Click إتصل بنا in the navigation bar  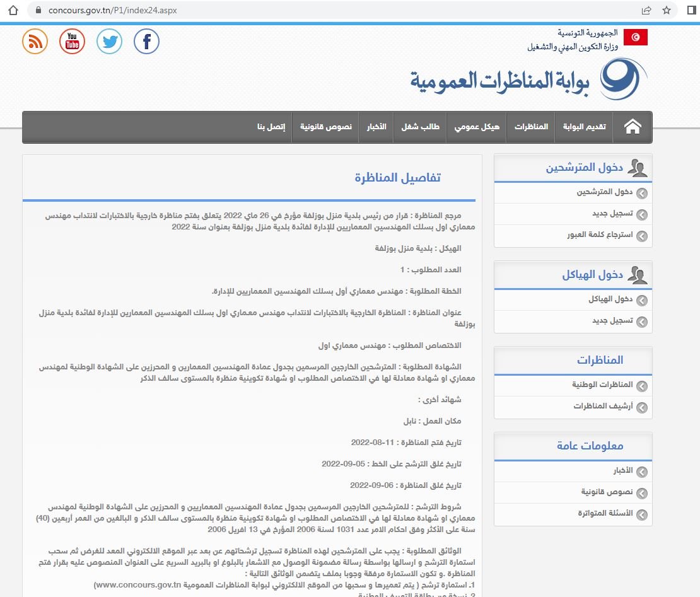click(x=271, y=127)
